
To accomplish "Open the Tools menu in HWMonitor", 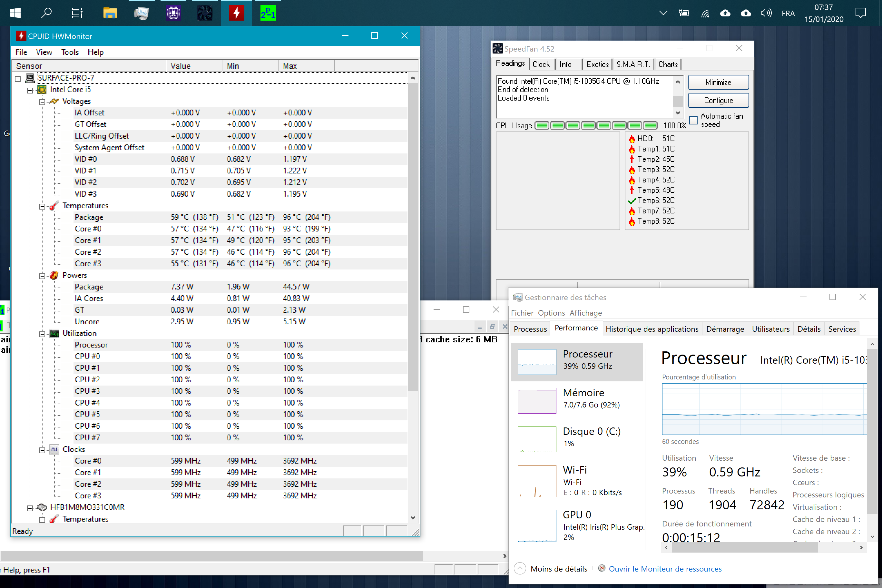I will (70, 52).
